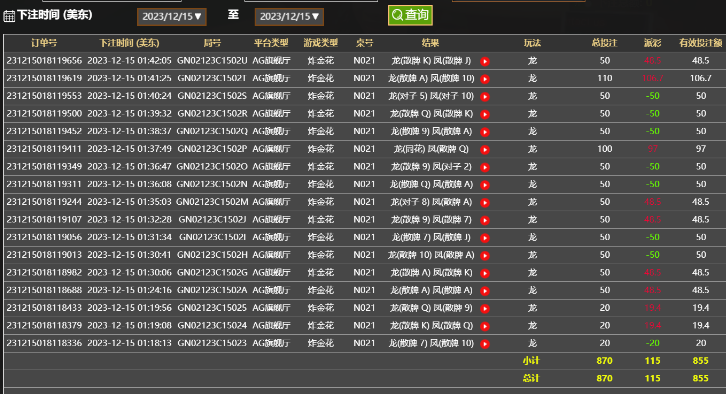Play the replay for order 231215018119553
The image size is (726, 394).
[485, 96]
